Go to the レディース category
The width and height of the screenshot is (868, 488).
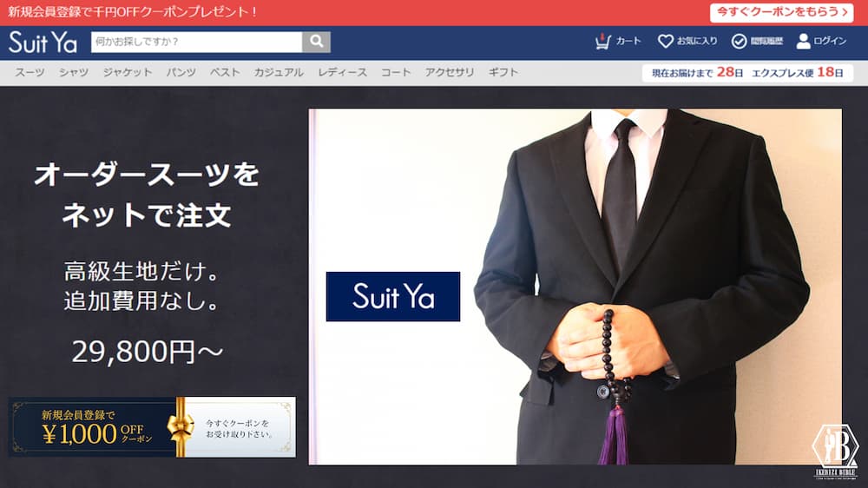point(342,73)
